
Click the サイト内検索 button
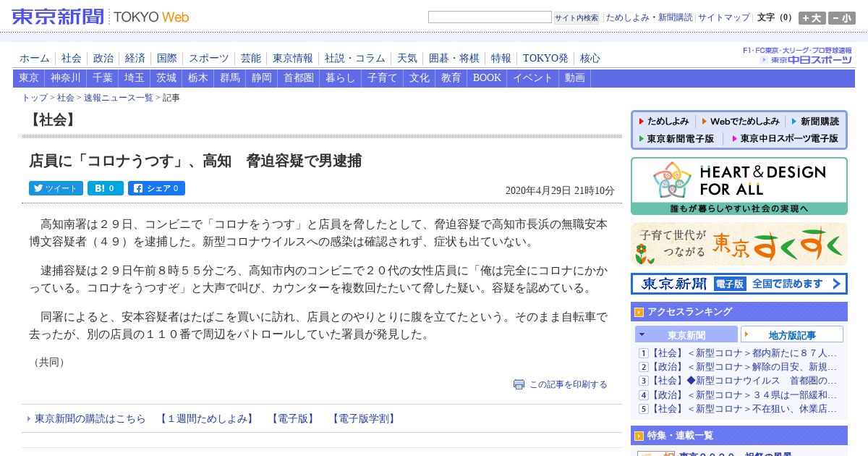(576, 18)
